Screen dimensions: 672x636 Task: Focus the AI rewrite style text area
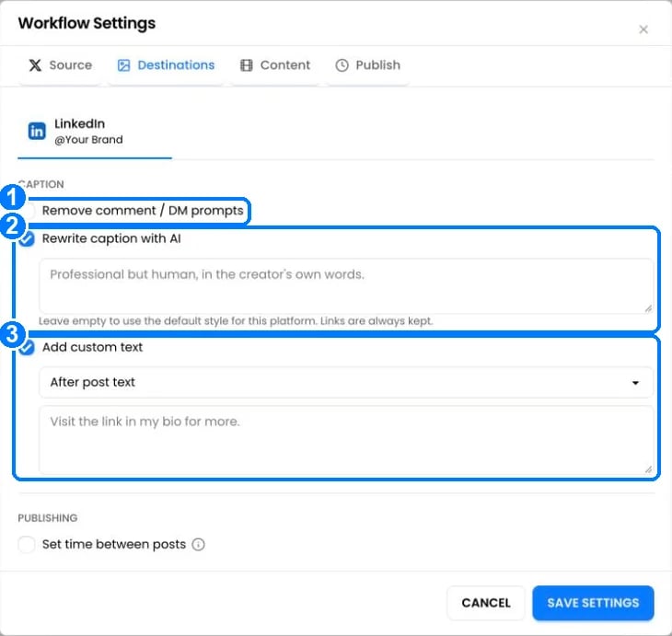(x=346, y=286)
